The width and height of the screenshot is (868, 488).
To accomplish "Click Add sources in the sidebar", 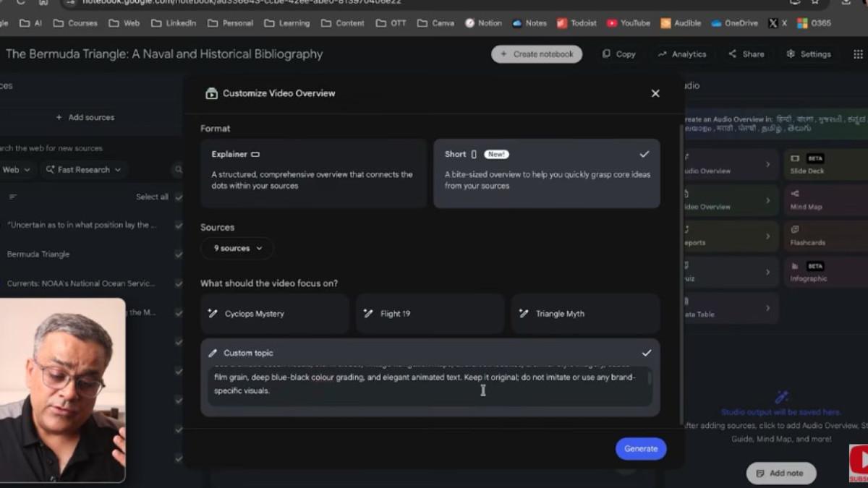I will (85, 117).
